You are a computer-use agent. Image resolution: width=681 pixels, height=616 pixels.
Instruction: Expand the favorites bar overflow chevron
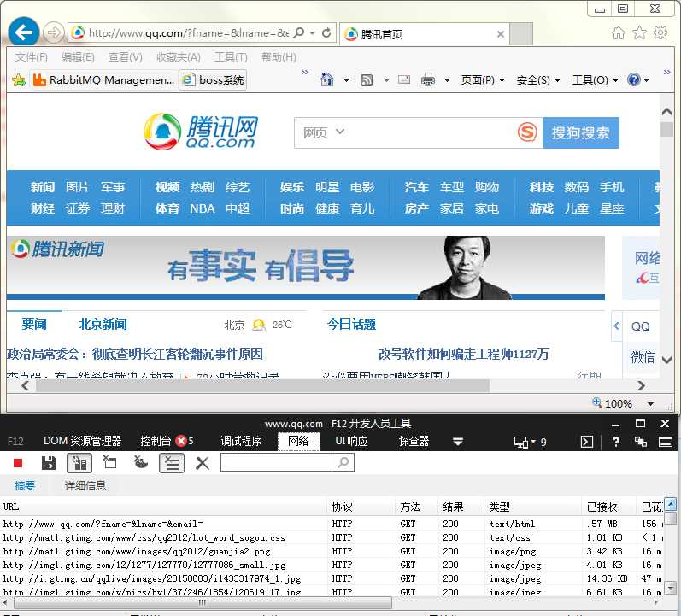(304, 72)
